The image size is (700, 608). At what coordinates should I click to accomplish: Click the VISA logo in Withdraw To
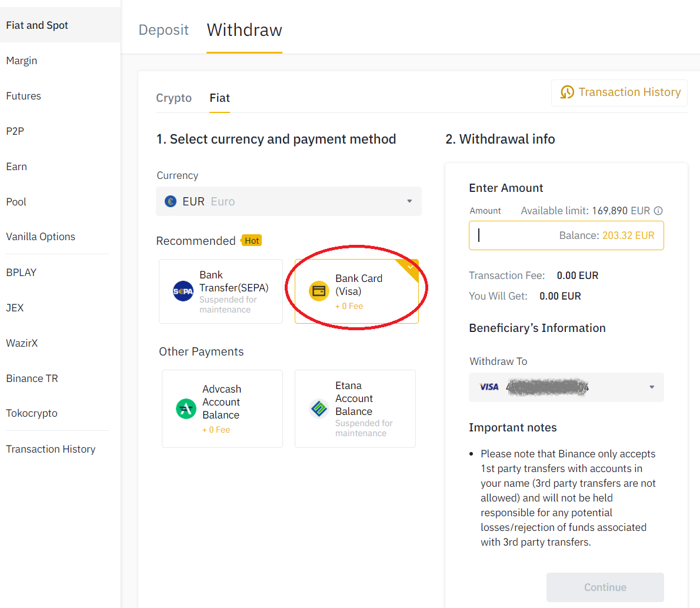489,387
